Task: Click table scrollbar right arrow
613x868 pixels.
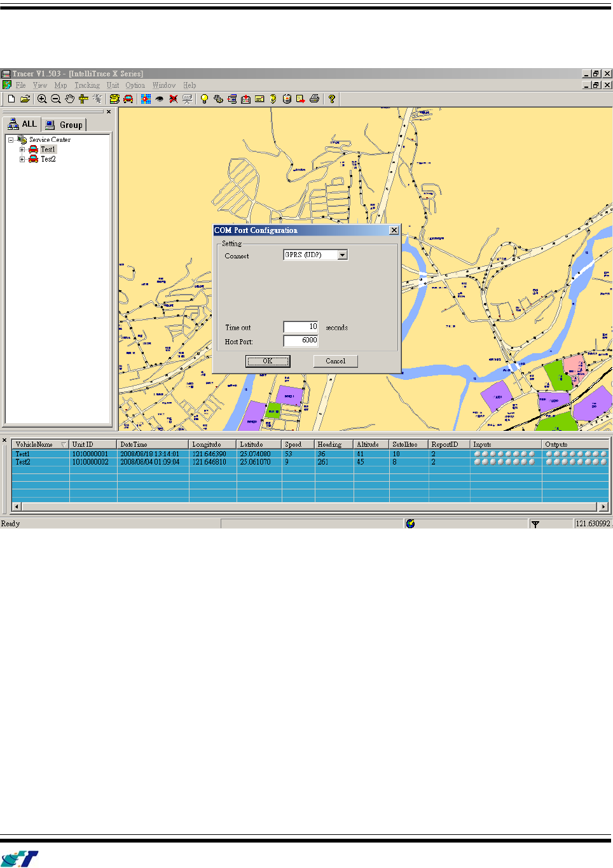Action: [603, 507]
